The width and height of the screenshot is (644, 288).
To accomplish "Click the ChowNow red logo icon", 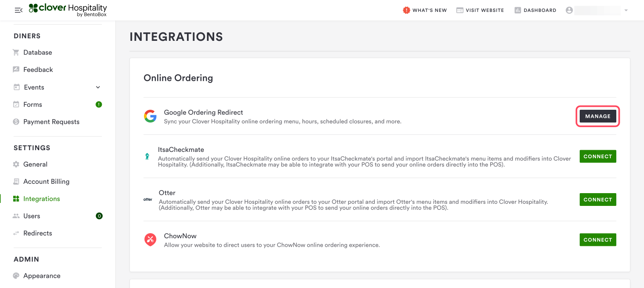I will click(150, 240).
